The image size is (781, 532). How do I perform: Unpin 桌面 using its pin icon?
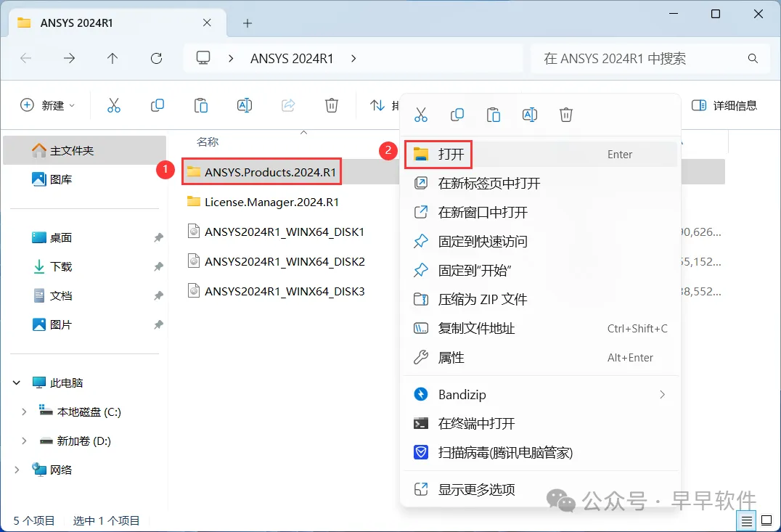pyautogui.click(x=158, y=237)
